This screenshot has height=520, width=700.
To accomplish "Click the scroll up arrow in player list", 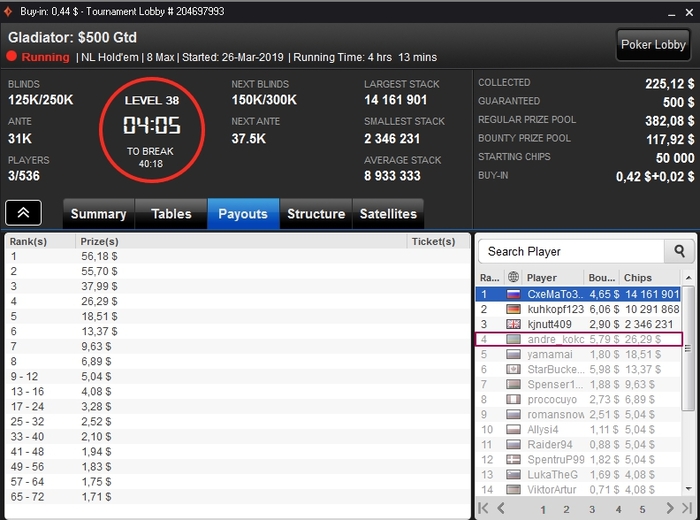I will coord(688,278).
